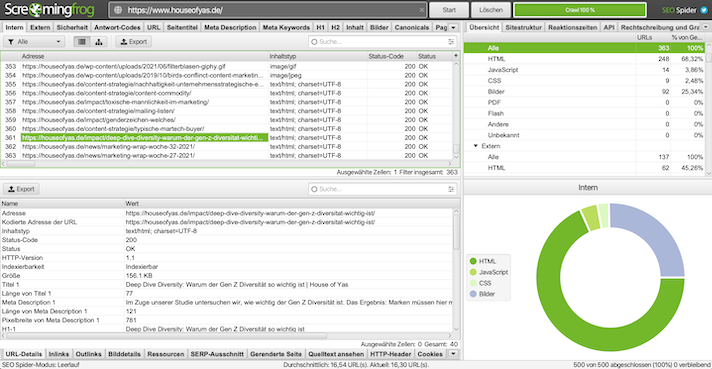
Task: Switch to tree view icon
Action: click(99, 42)
